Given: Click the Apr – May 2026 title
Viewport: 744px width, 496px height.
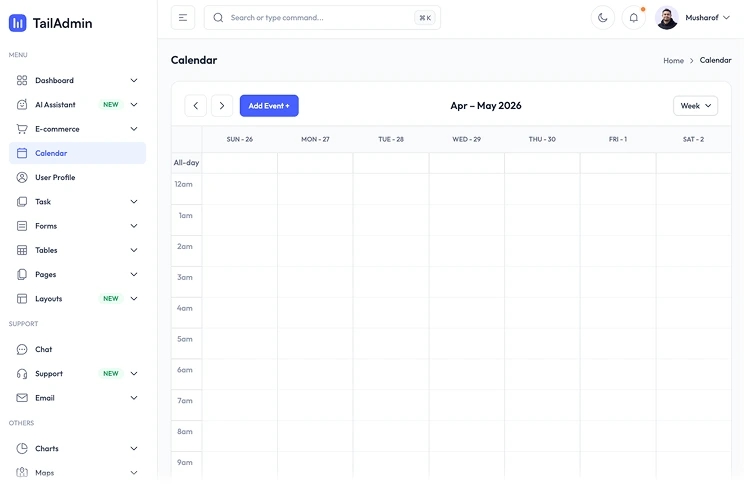Looking at the screenshot, I should [486, 106].
